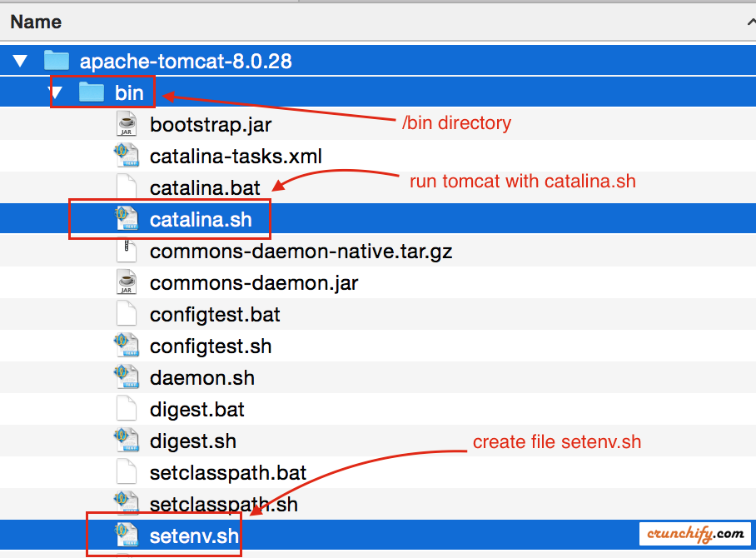Click the catalina-tasks.xml file icon

(x=126, y=157)
